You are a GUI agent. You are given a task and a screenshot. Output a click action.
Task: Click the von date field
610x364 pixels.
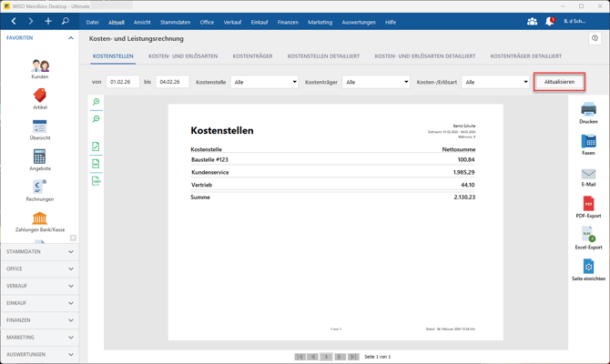123,82
